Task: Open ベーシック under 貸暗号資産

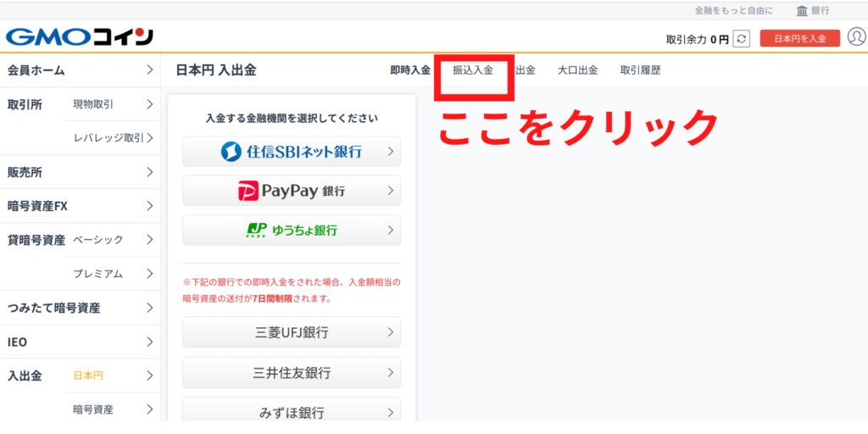Action: [x=113, y=240]
